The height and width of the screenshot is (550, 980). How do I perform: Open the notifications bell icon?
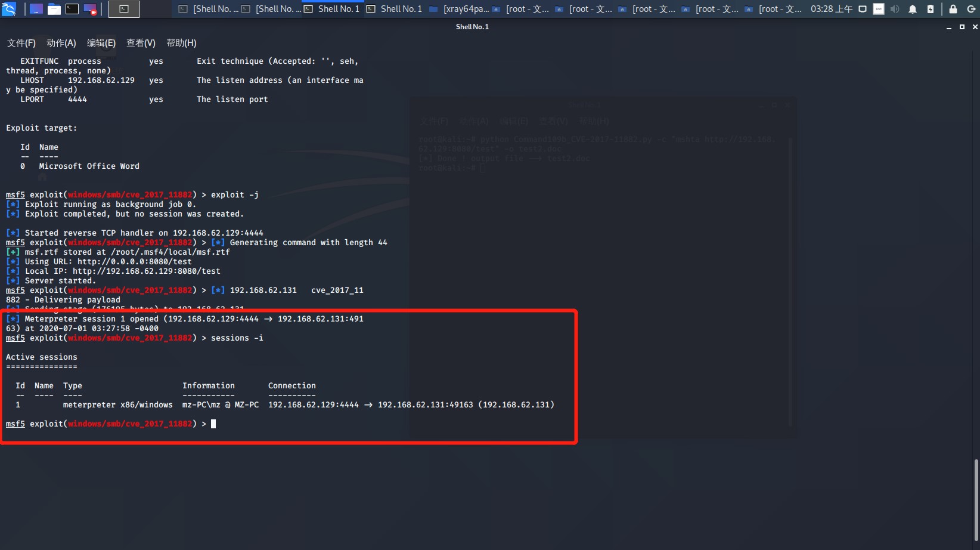coord(913,9)
